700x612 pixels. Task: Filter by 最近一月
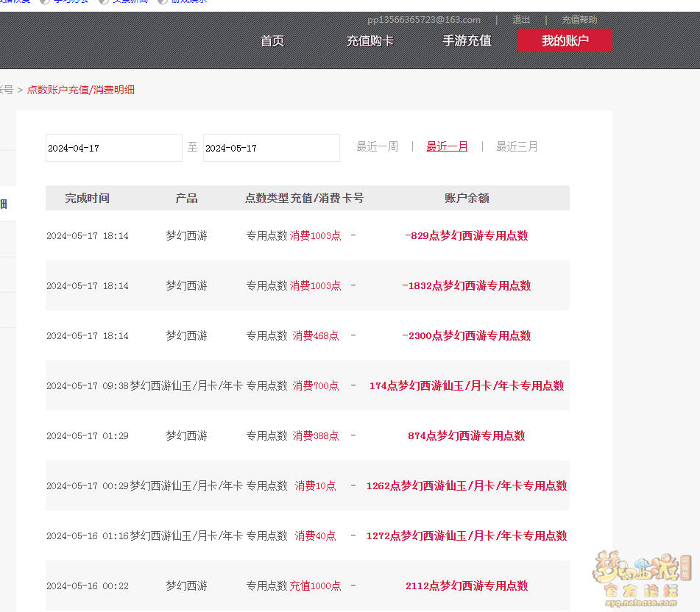[447, 147]
